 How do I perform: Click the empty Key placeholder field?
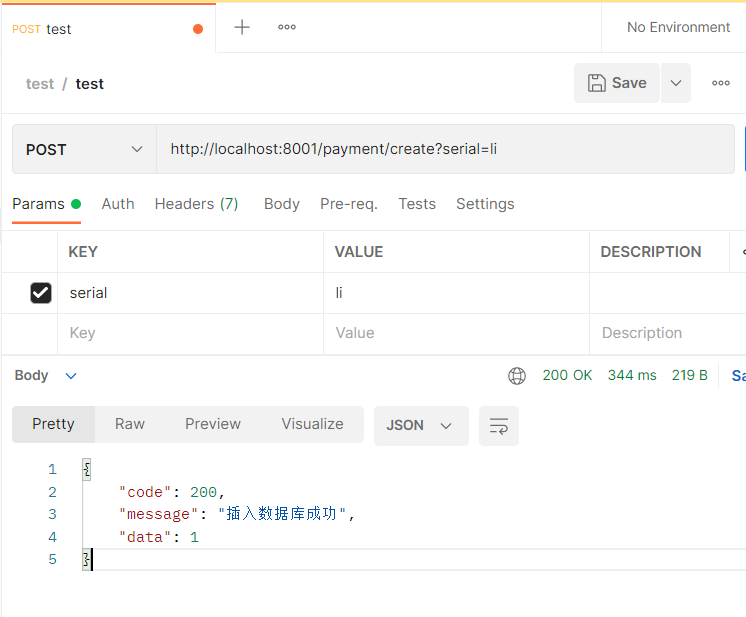click(190, 333)
